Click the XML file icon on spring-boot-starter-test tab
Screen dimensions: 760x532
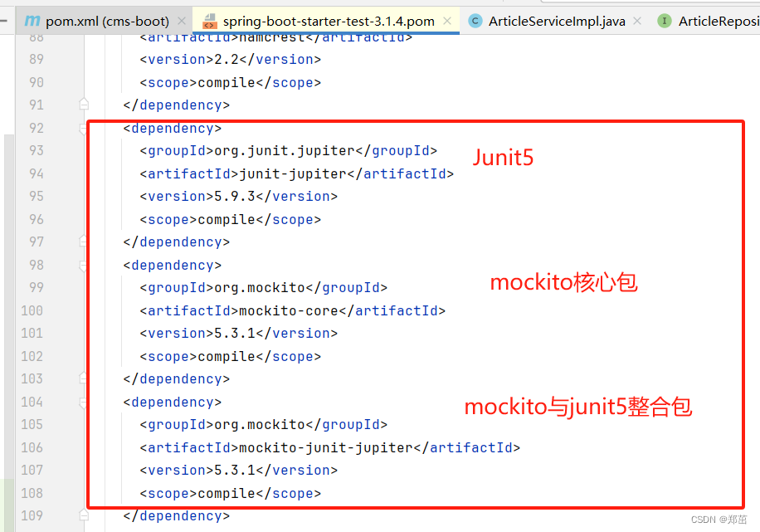coord(210,21)
